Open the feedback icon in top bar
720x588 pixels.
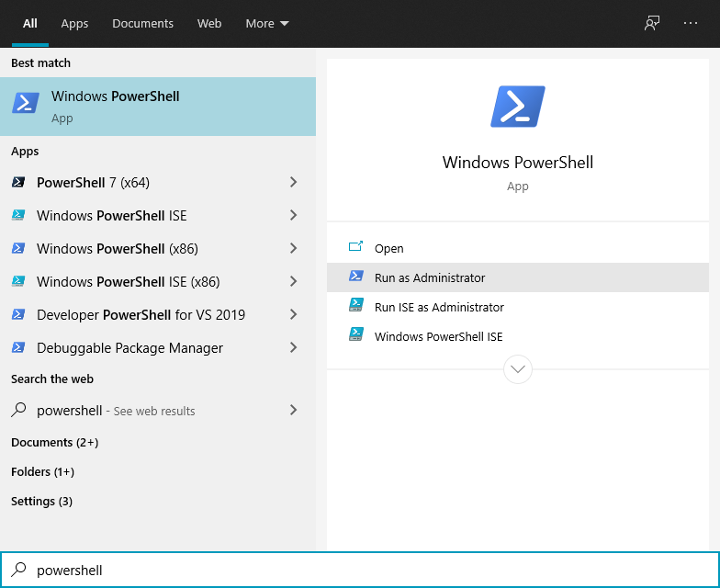tap(652, 24)
